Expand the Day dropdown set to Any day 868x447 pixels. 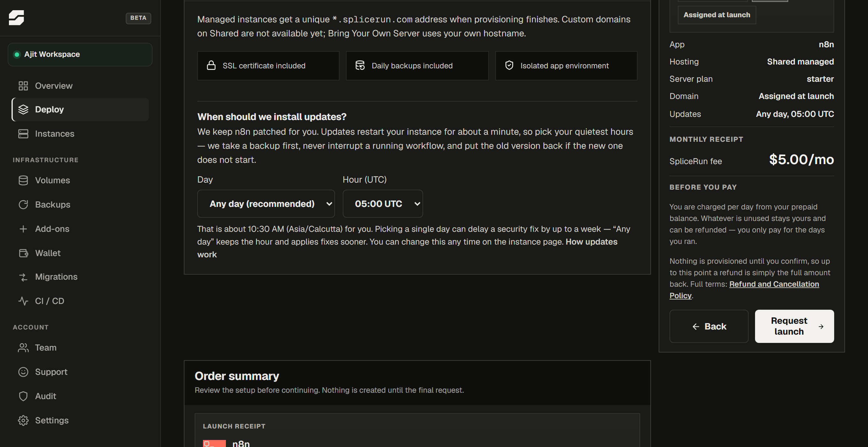pos(266,204)
